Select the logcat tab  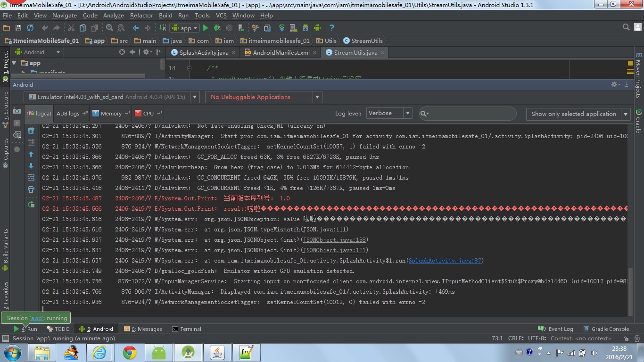coord(40,113)
